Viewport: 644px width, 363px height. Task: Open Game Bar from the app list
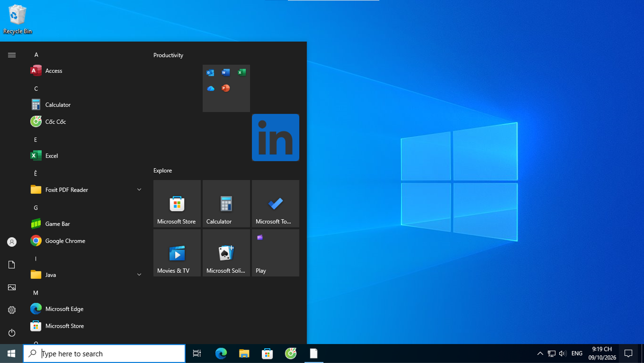[86, 224]
